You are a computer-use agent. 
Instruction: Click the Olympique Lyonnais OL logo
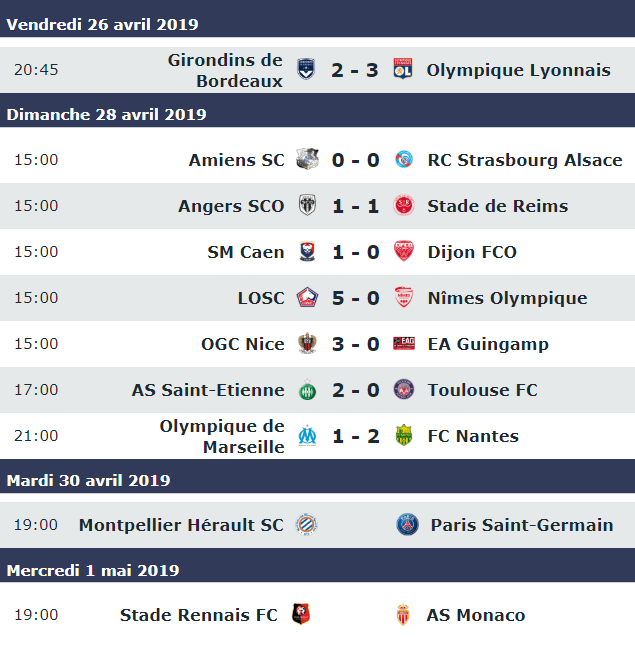(403, 69)
